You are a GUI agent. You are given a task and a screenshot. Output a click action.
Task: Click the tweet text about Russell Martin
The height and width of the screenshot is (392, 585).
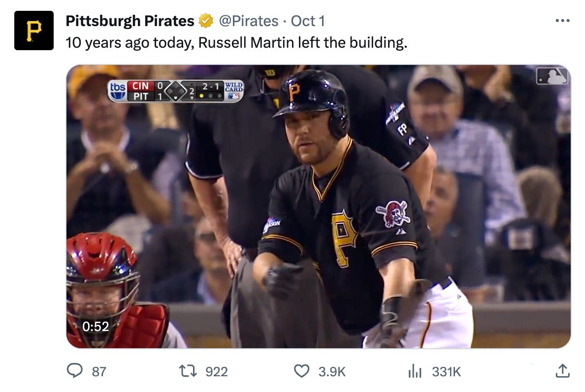point(236,43)
